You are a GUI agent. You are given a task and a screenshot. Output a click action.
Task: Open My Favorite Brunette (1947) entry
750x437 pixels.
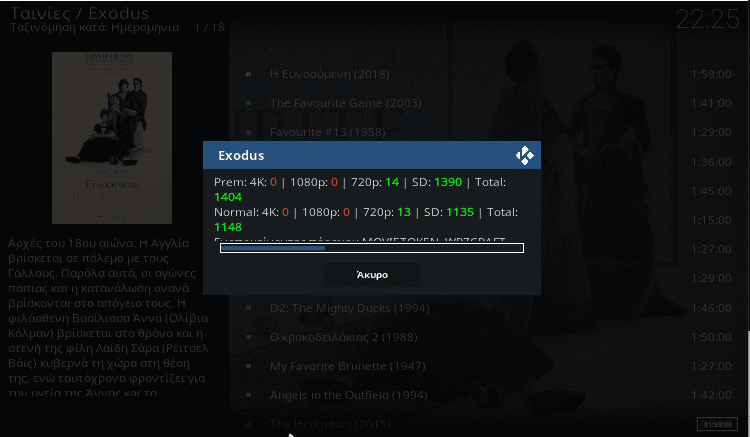click(347, 366)
